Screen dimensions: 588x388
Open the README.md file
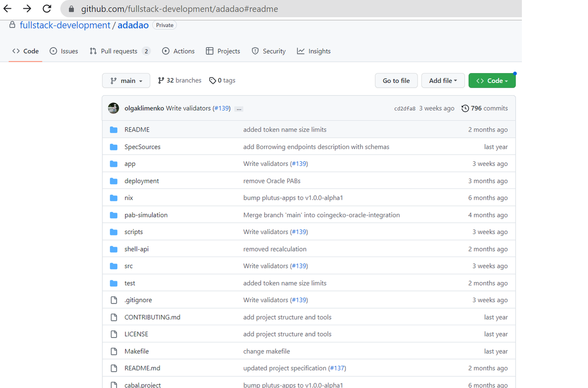click(x=142, y=368)
